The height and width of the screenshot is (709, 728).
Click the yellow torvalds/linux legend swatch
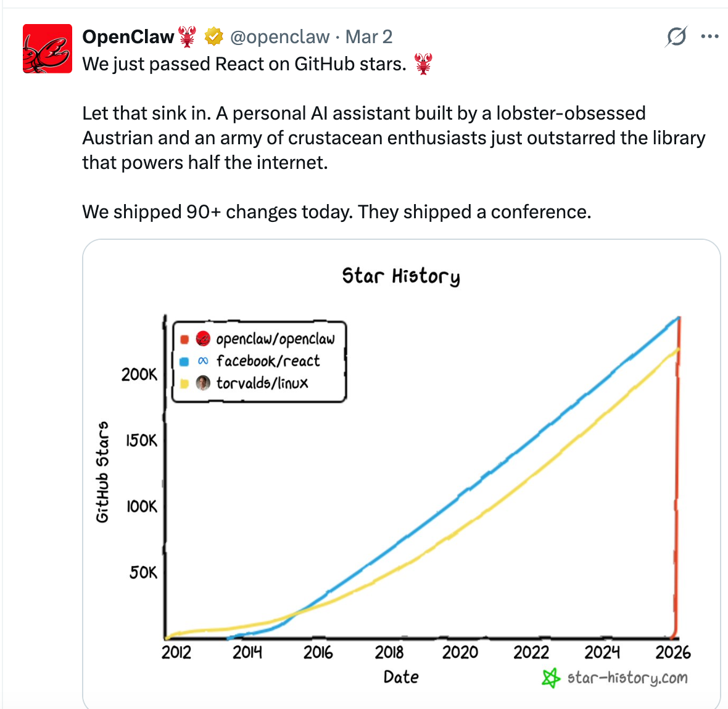coord(184,383)
